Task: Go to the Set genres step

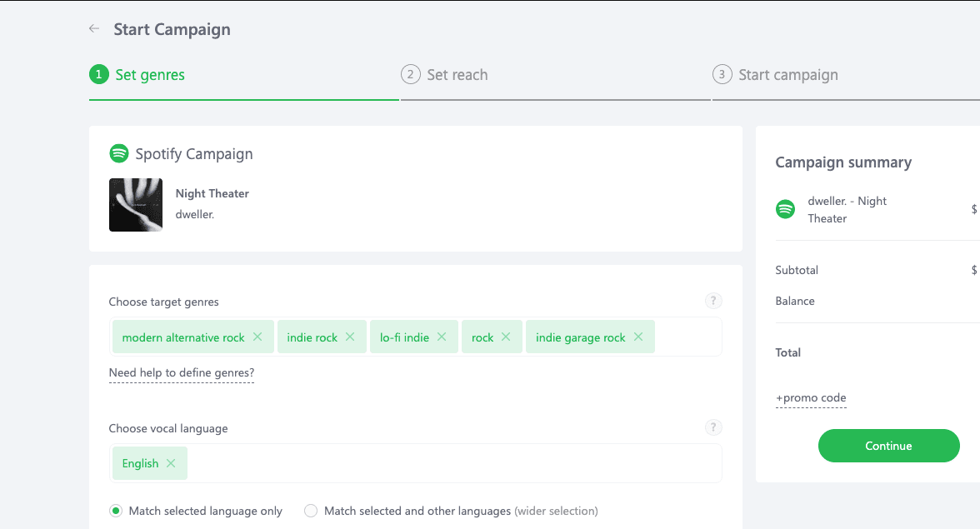Action: [137, 75]
